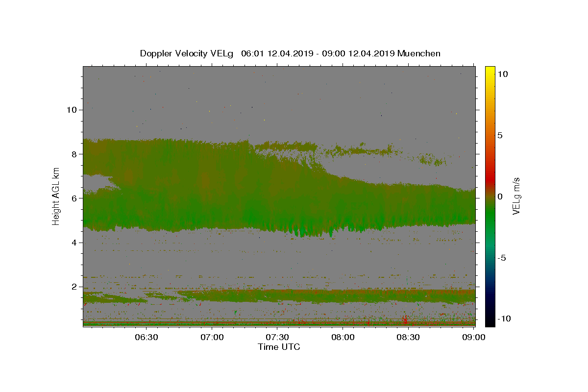This screenshot has height=392, width=588.
Task: Click the 07:00 time tick label
Action: [x=212, y=337]
